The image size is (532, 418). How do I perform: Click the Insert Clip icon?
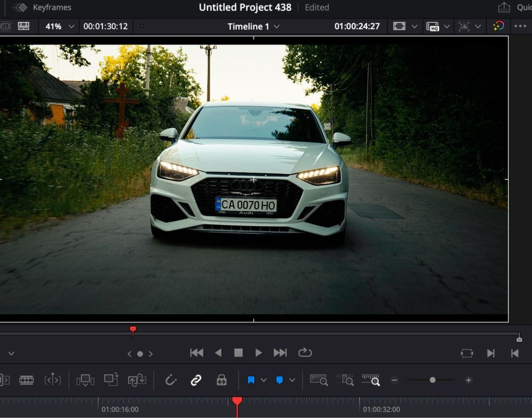(x=85, y=380)
